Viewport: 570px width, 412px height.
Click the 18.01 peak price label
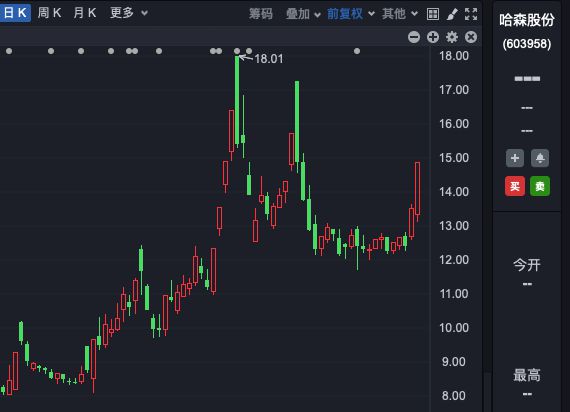click(x=269, y=59)
